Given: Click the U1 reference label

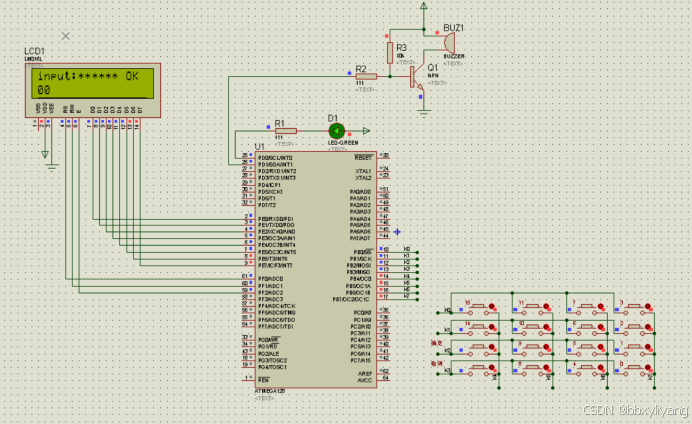Looking at the screenshot, I should 260,146.
